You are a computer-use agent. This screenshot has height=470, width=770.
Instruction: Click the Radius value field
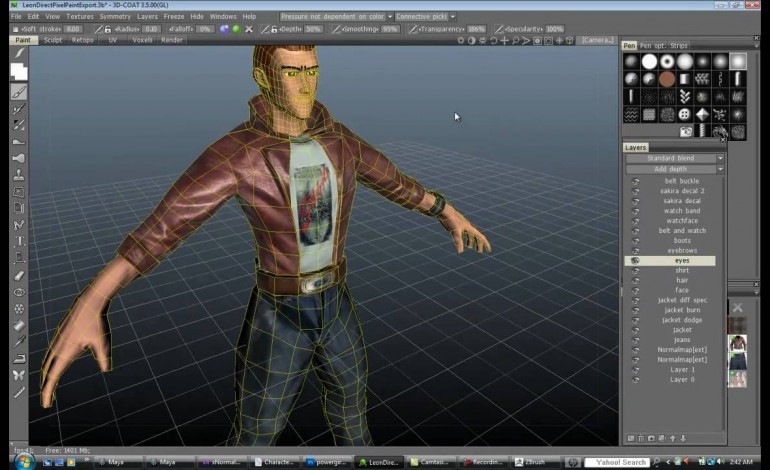tap(151, 29)
